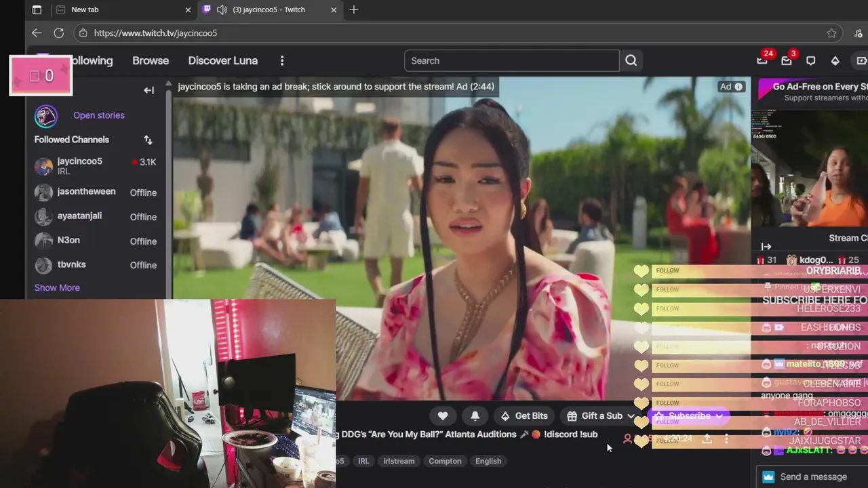Image resolution: width=868 pixels, height=488 pixels.
Task: Close the New tab browser tab
Action: 188,9
